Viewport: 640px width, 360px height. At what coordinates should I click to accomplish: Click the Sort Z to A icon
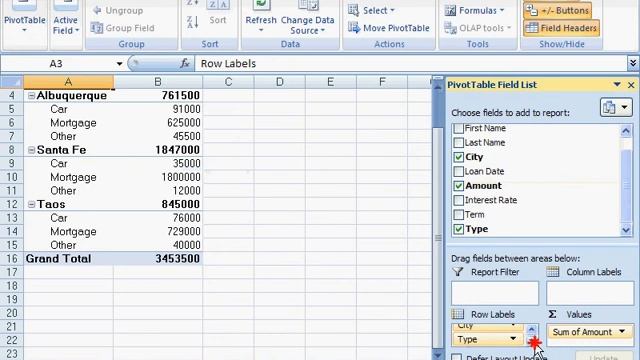pos(192,22)
